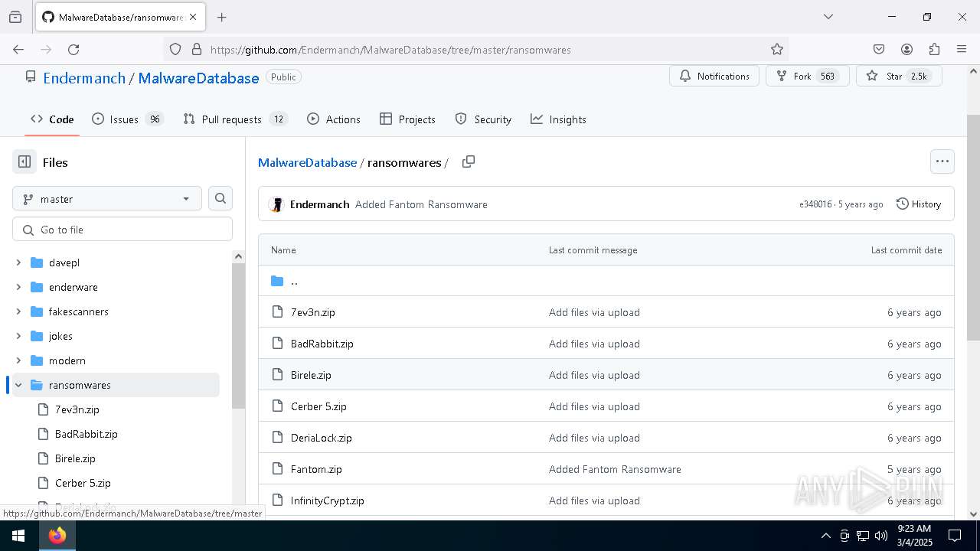The image size is (980, 551).
Task: Open Cerber 5.zip in the file table
Action: [x=318, y=406]
